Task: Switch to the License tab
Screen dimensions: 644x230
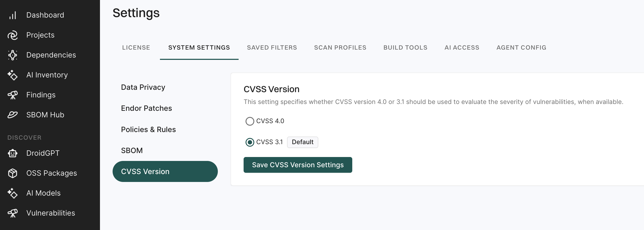Action: coord(136,48)
